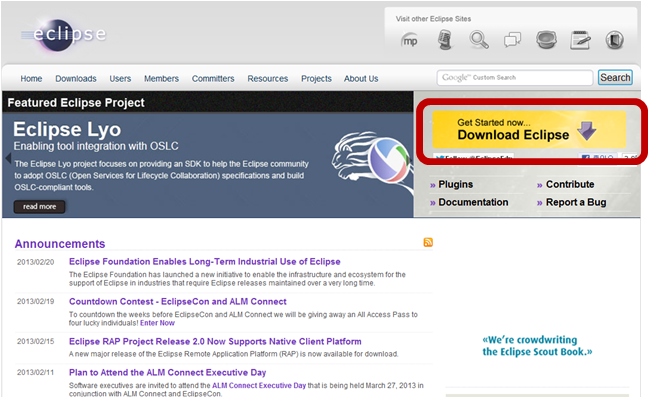
Task: Open the Plugins link
Action: pyautogui.click(x=455, y=185)
